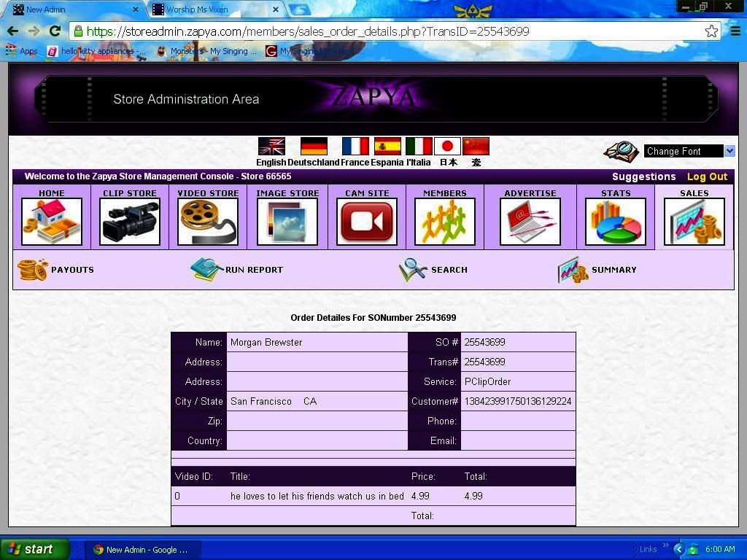The image size is (747, 560).
Task: Click the Order Detailes For SONumber heading
Action: click(373, 318)
